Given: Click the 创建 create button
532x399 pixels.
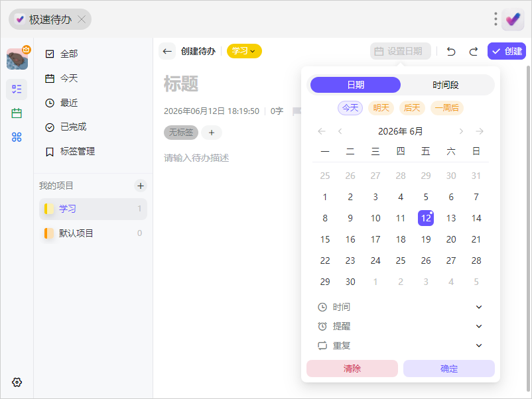Looking at the screenshot, I should coord(507,51).
